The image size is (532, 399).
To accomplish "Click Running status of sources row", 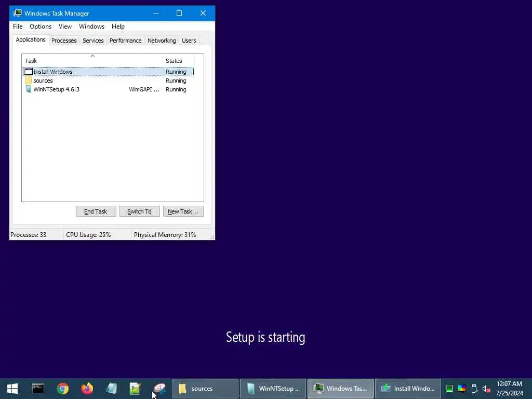I will tap(176, 81).
